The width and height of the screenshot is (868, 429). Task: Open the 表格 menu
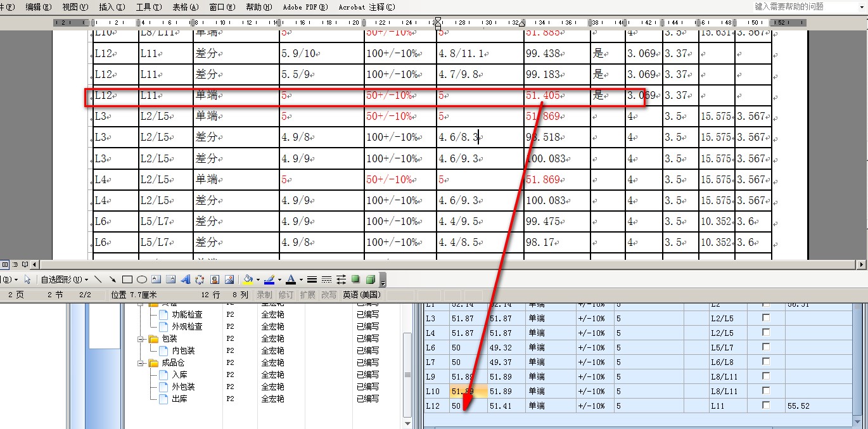click(x=186, y=7)
